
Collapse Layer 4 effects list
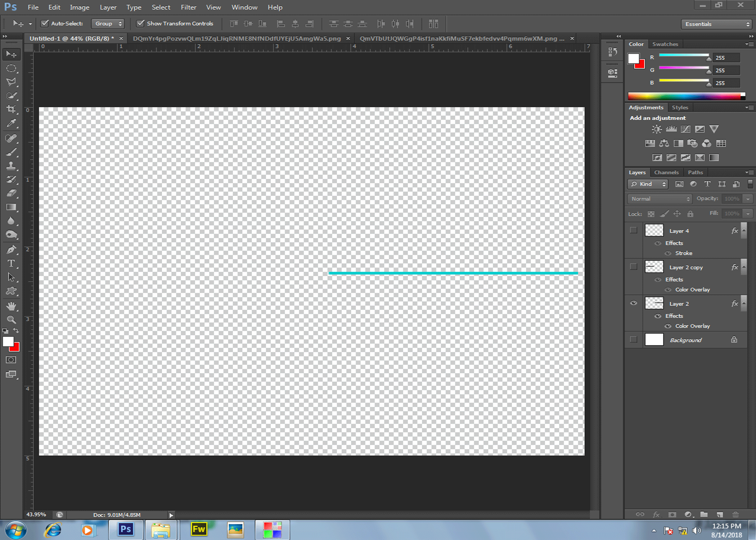[744, 230]
